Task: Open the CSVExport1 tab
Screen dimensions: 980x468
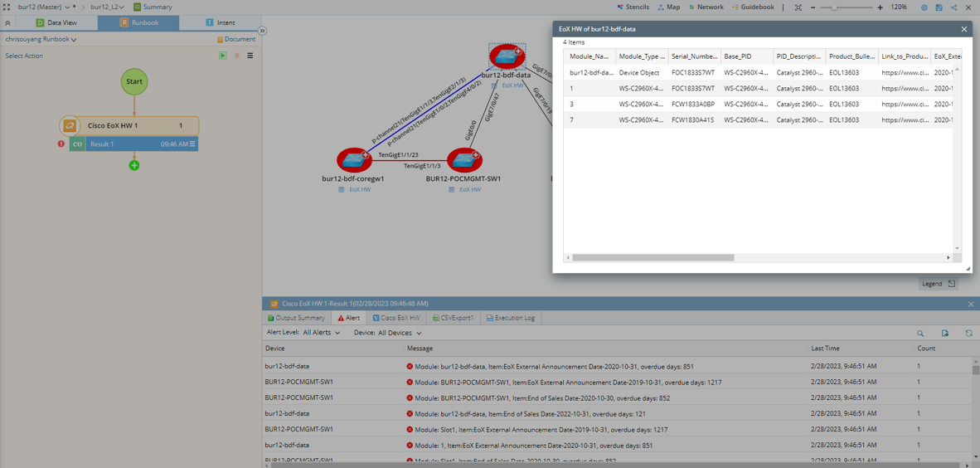Action: (453, 318)
